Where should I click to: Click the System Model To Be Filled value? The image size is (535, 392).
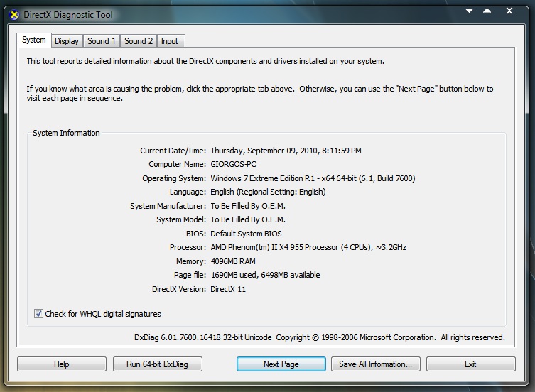(248, 219)
